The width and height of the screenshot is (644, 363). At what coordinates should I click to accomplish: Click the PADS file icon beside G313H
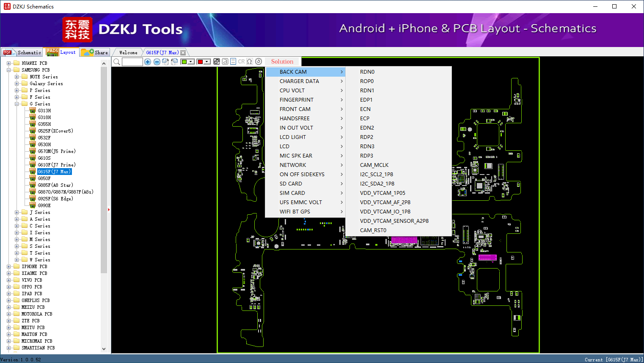(x=33, y=111)
